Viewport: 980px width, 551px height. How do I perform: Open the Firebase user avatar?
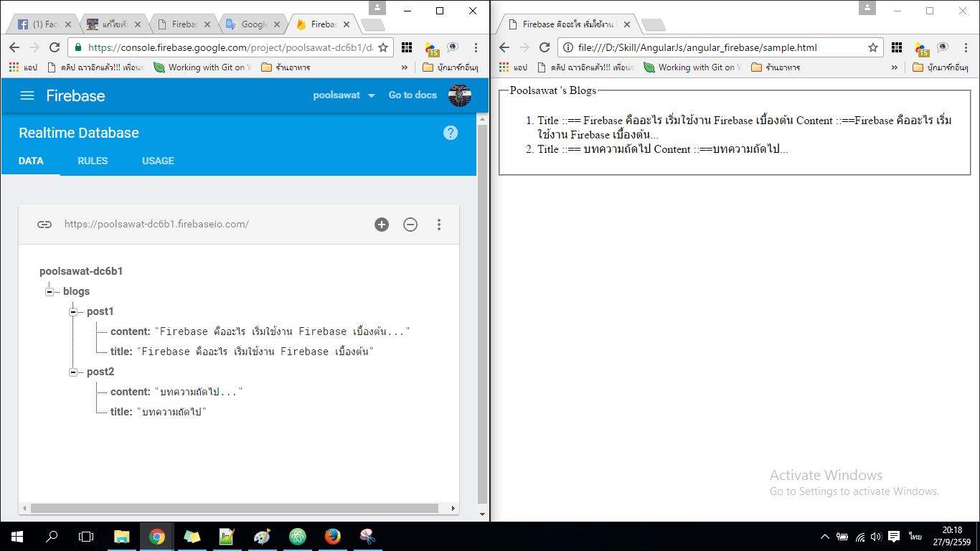460,95
